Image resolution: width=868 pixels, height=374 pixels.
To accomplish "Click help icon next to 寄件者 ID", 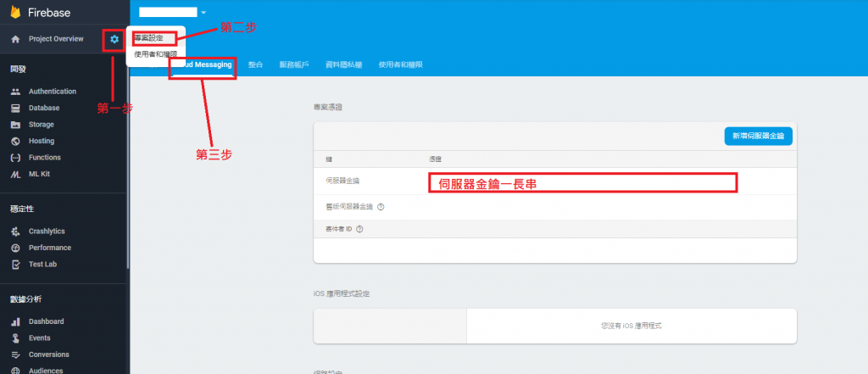I will click(x=359, y=229).
